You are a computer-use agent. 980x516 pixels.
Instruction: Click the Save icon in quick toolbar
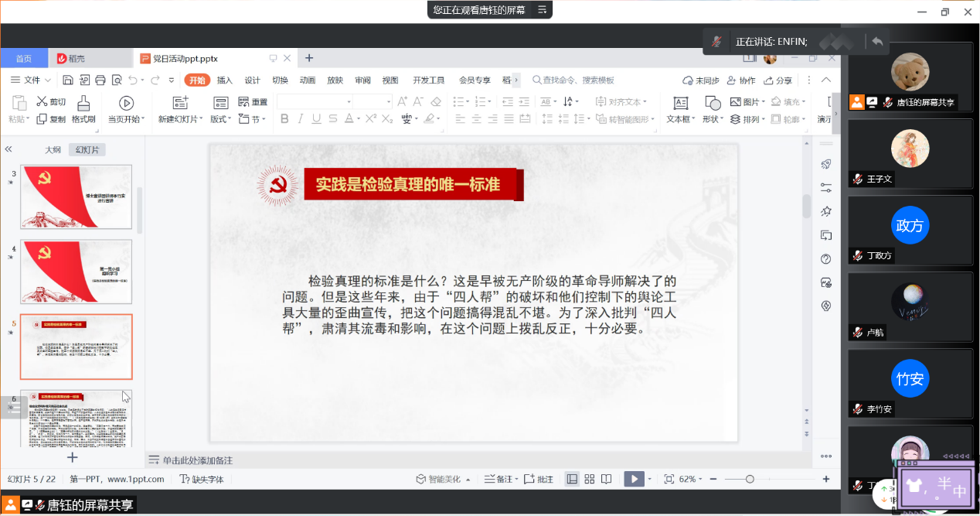[68, 80]
